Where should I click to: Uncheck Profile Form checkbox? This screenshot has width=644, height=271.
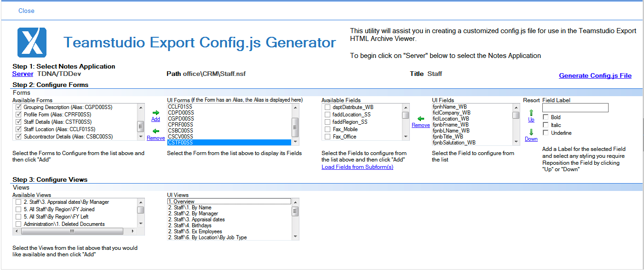pos(18,115)
